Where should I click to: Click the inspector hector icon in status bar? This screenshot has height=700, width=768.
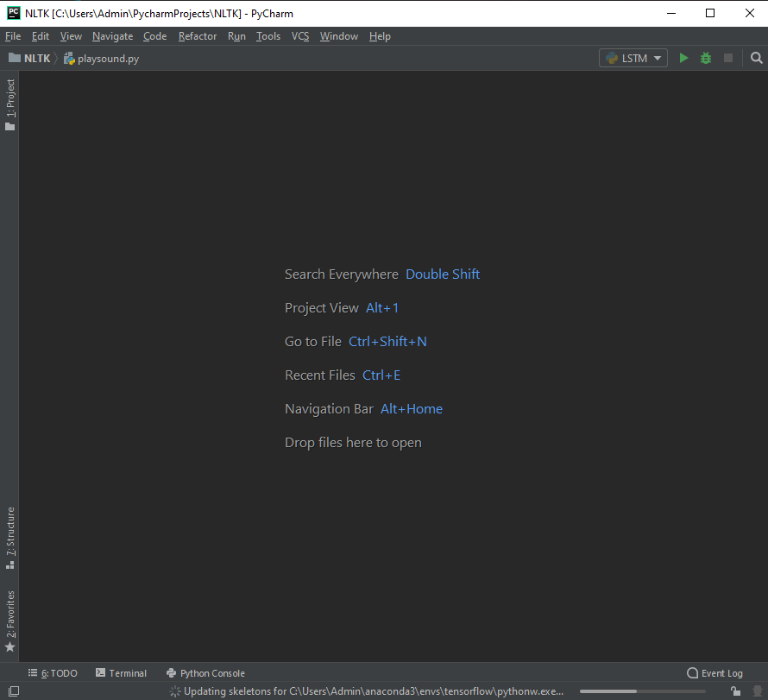tap(758, 691)
